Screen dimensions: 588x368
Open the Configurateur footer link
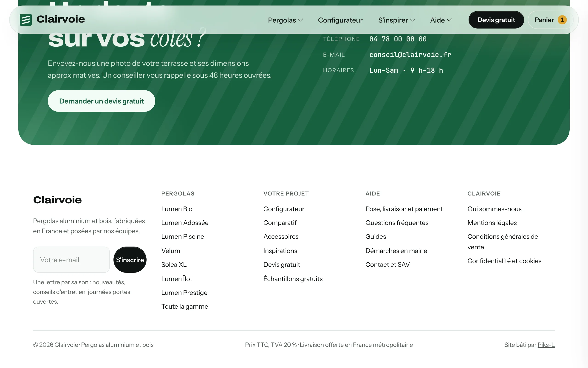coord(284,209)
